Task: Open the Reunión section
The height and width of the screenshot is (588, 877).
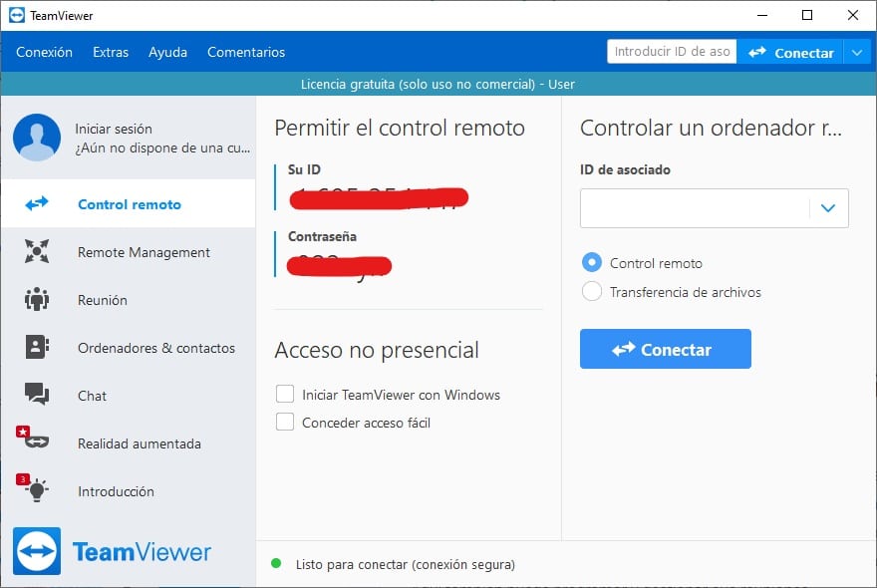Action: pos(129,299)
